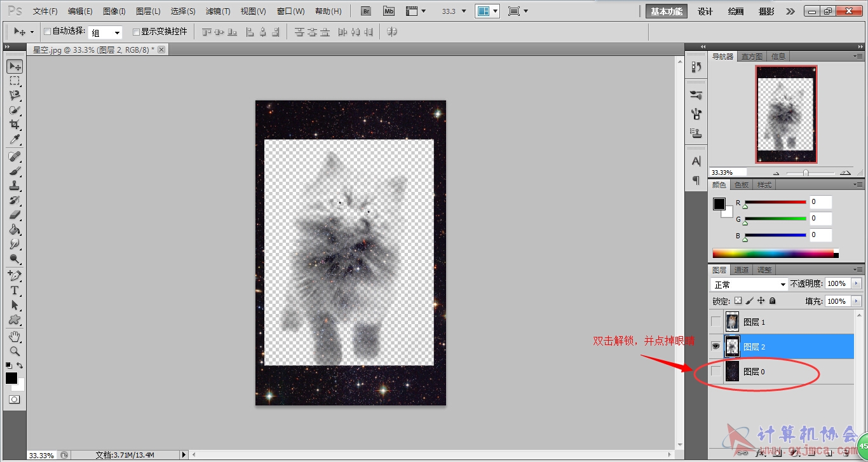The height and width of the screenshot is (462, 868).
Task: Select the Paint Bucket tool
Action: (15, 229)
